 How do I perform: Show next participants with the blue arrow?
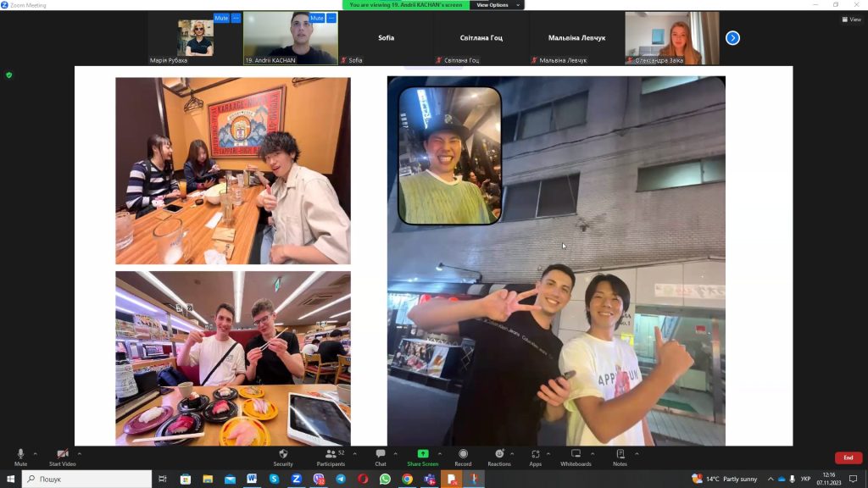(x=732, y=38)
